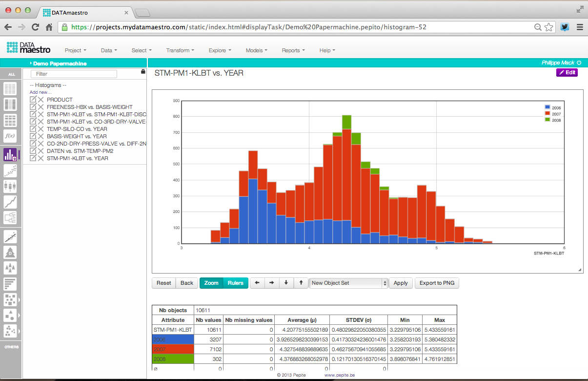Edit the BASIS-WEIGHT vs. YEAR histogram

pyautogui.click(x=33, y=136)
